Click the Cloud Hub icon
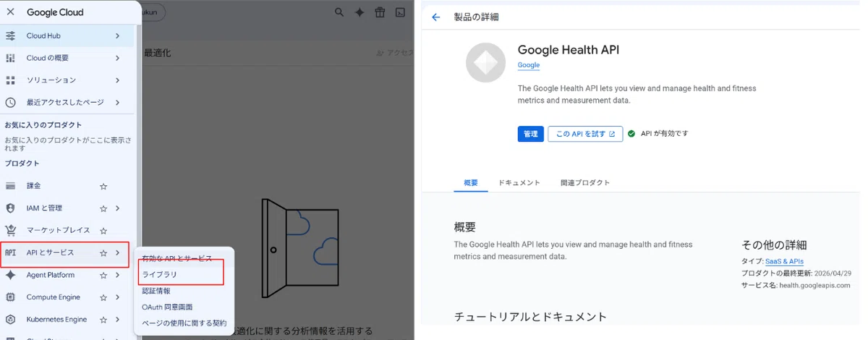Screen dimensions: 868x340 tap(10, 35)
